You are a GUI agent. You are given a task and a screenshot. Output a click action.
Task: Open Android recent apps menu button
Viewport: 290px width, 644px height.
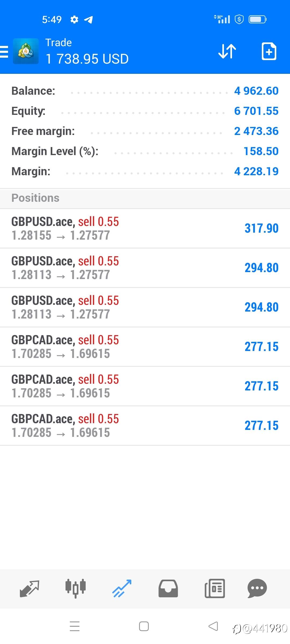tap(75, 626)
